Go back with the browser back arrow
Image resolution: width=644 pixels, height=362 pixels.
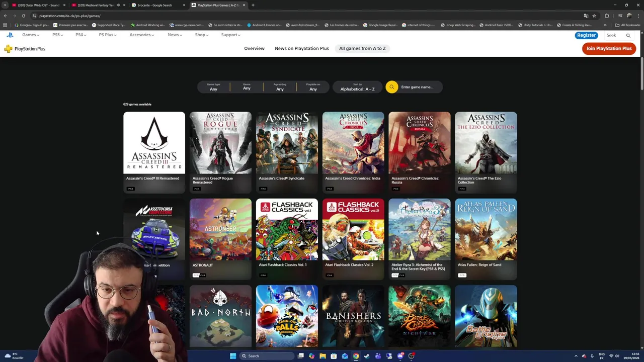[x=6, y=16]
